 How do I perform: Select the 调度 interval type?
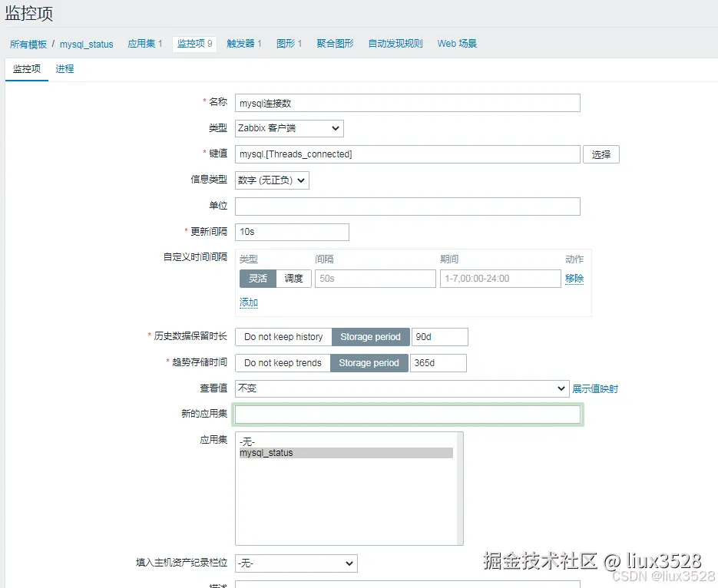pos(293,279)
